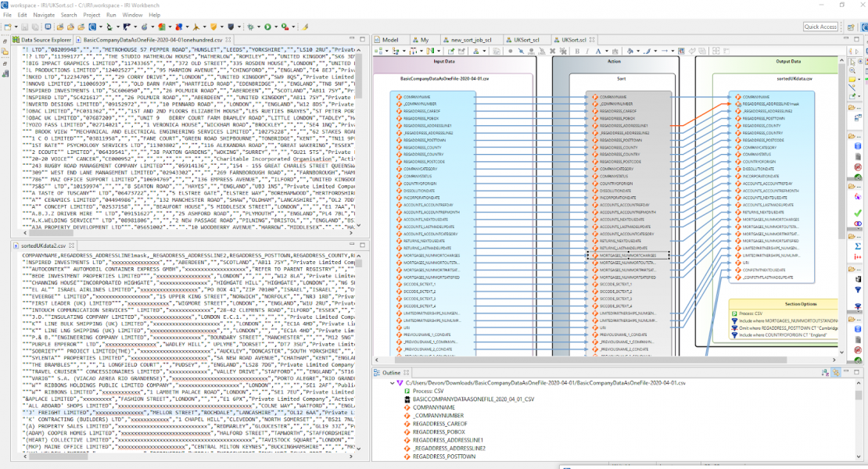Select the yellow Note tool in palette
This screenshot has width=868, height=469.
[x=852, y=80]
